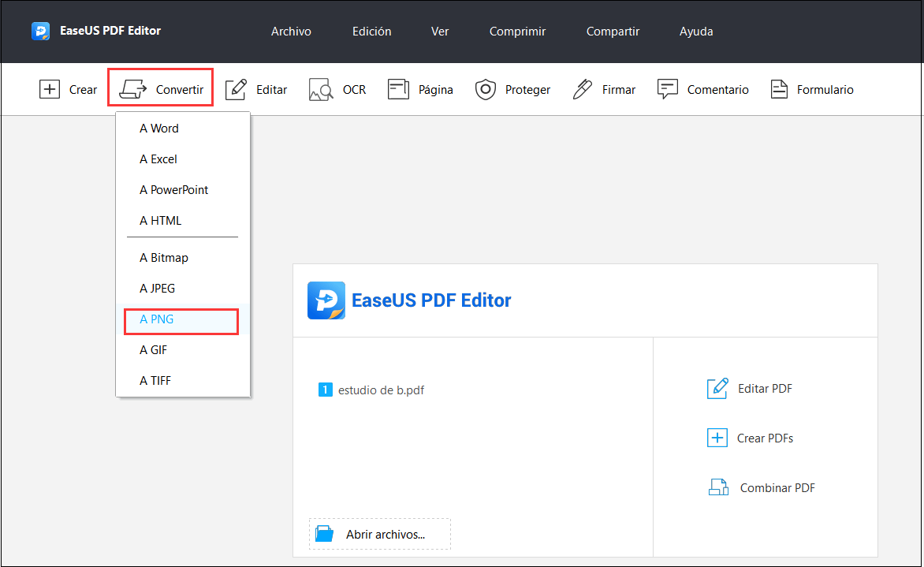The image size is (924, 567).
Task: Select the Firmar pen icon
Action: pyautogui.click(x=582, y=90)
